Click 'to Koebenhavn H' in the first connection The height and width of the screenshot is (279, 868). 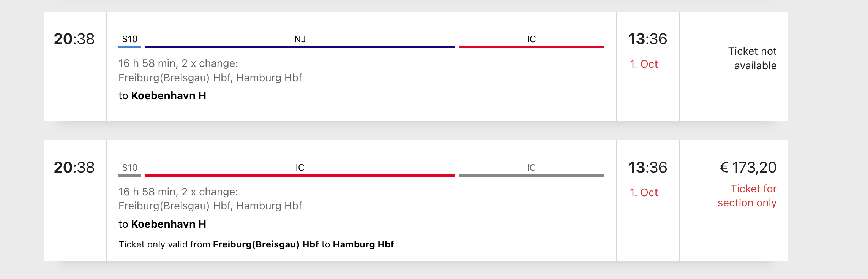click(162, 95)
